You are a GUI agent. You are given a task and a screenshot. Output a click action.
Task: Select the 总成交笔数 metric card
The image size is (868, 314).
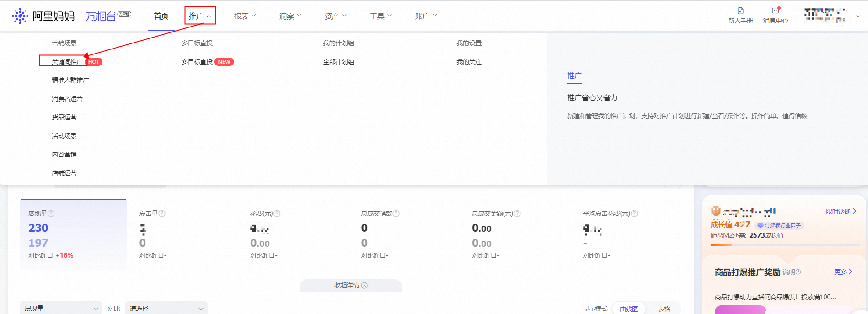coord(407,234)
